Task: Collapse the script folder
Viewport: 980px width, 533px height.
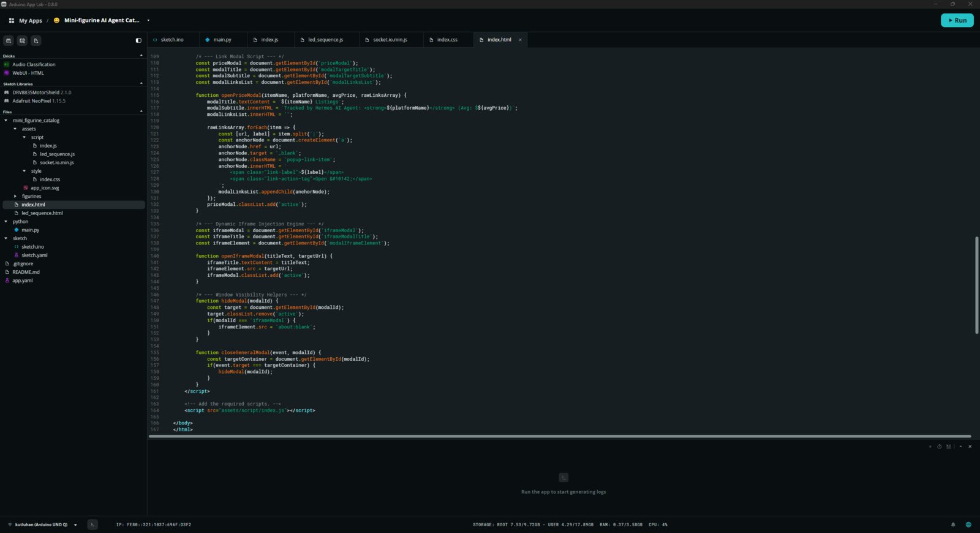Action: click(24, 137)
